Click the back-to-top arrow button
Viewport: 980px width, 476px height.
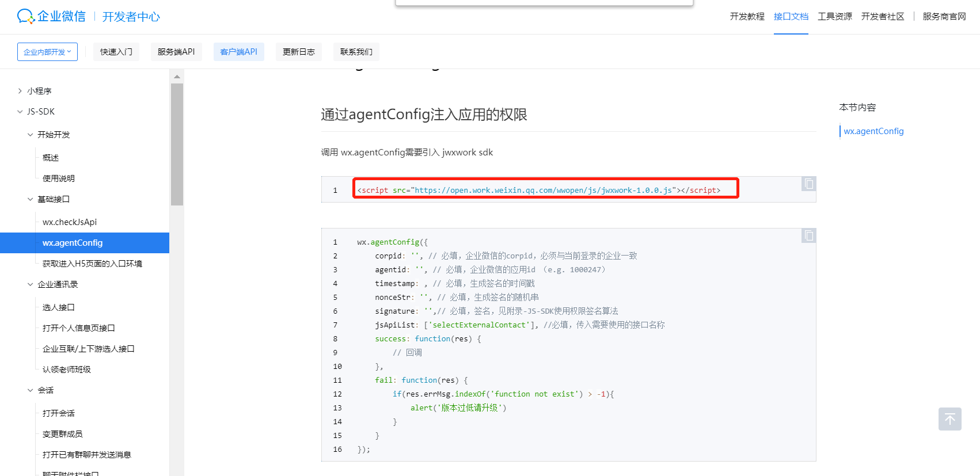(x=950, y=419)
